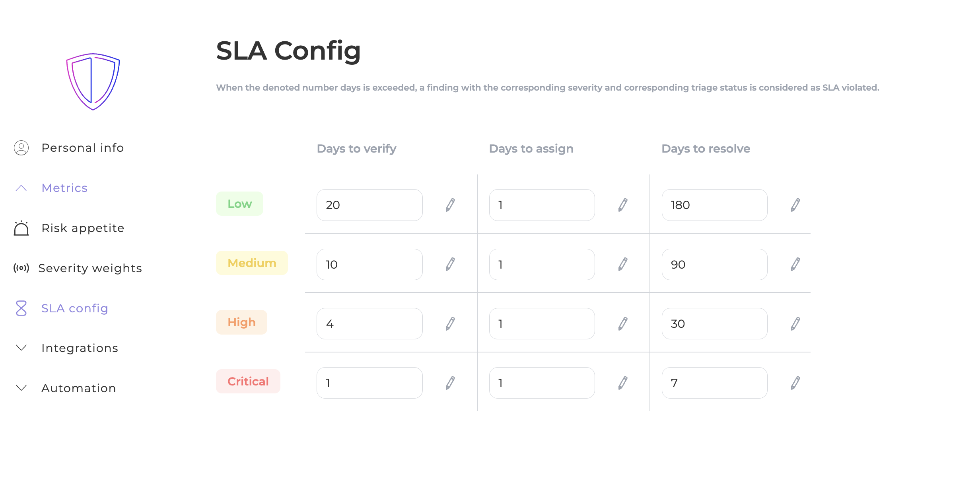This screenshot has width=980, height=484.
Task: Click pencil icon for Medium days to resolve 90
Action: (795, 264)
